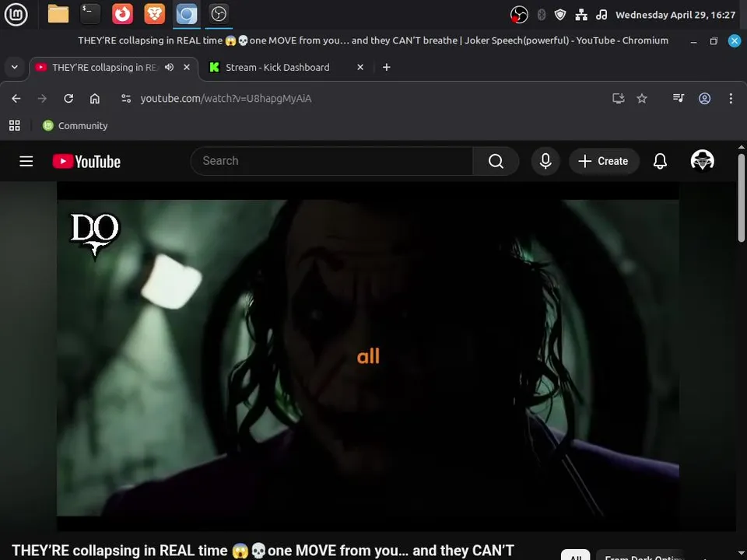The height and width of the screenshot is (560, 747).
Task: Open the Bluetooth tray icon
Action: click(x=542, y=15)
